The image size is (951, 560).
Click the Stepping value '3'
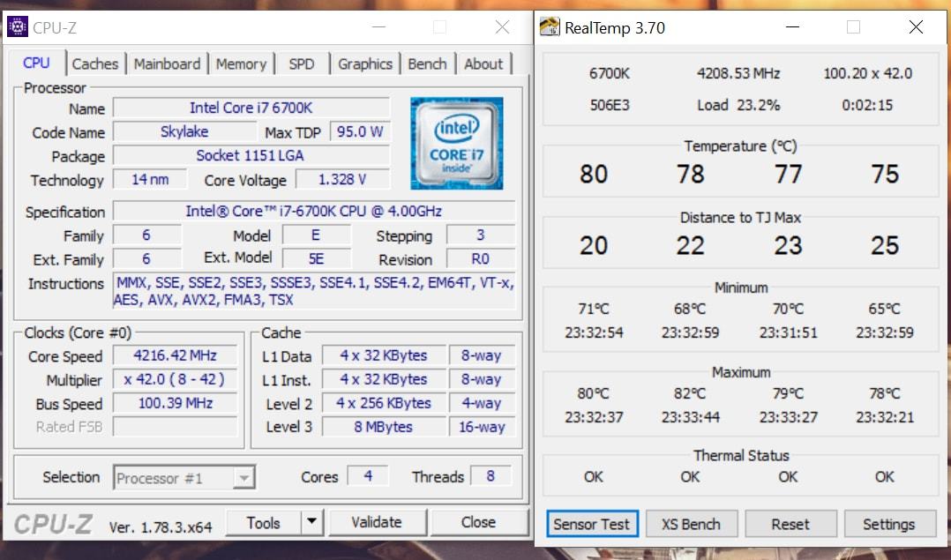click(x=480, y=235)
